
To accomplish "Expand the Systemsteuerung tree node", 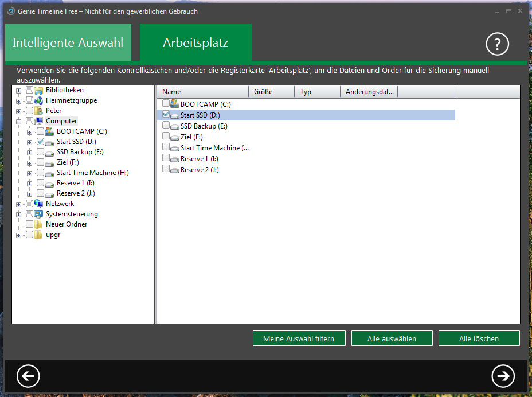I will pyautogui.click(x=19, y=215).
